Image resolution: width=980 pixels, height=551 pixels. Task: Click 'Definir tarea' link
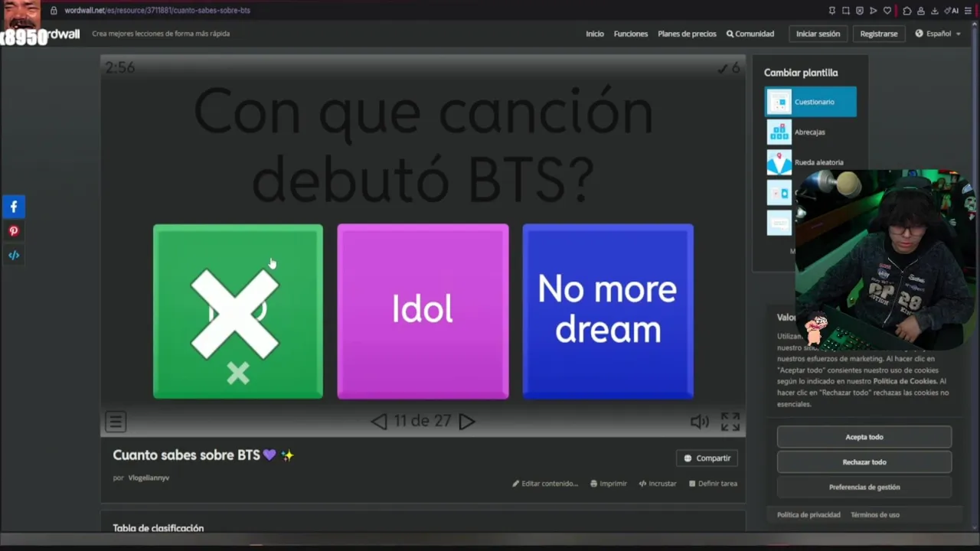tap(713, 484)
